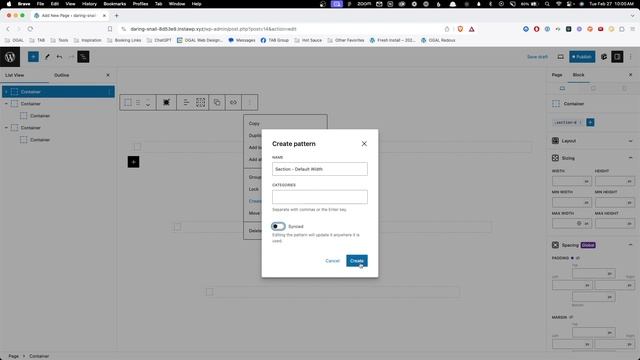Click the blue plus button beside section selector

tap(590, 122)
